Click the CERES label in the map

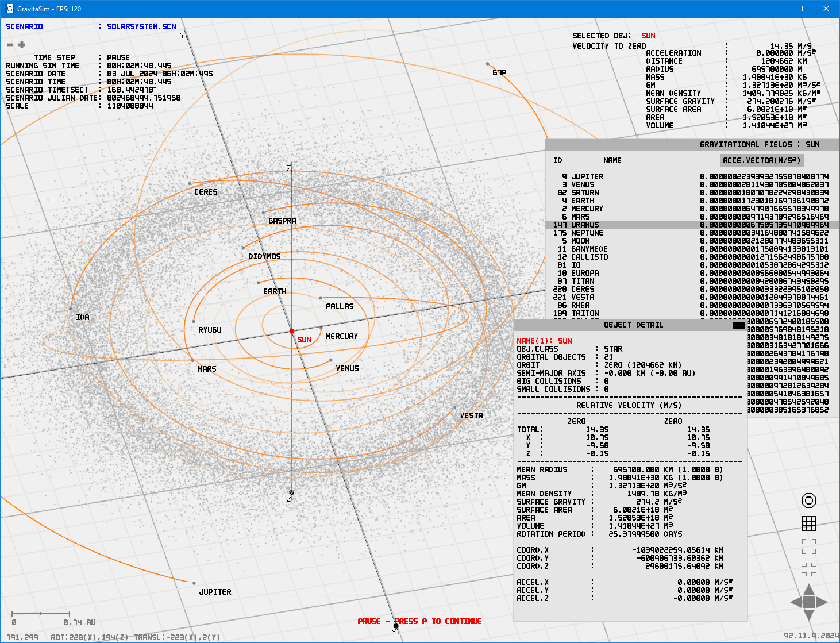tap(206, 192)
